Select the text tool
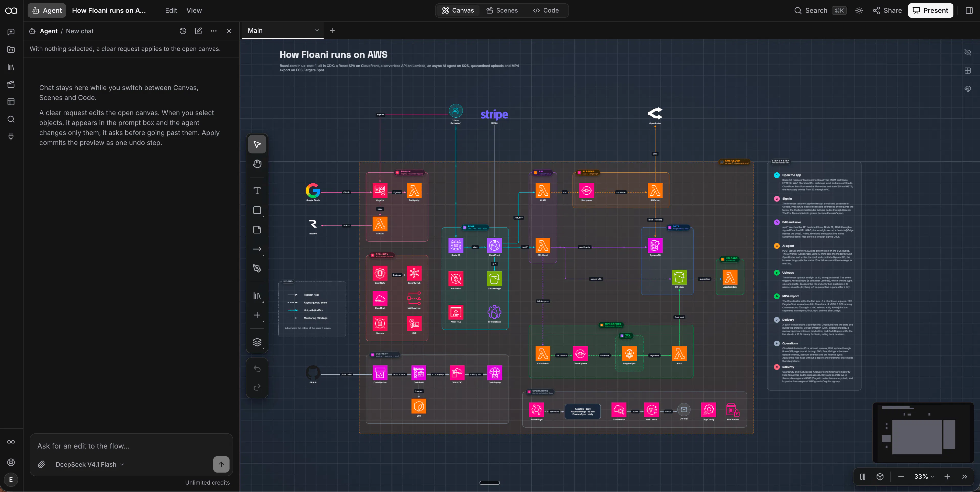The image size is (980, 492). click(257, 191)
